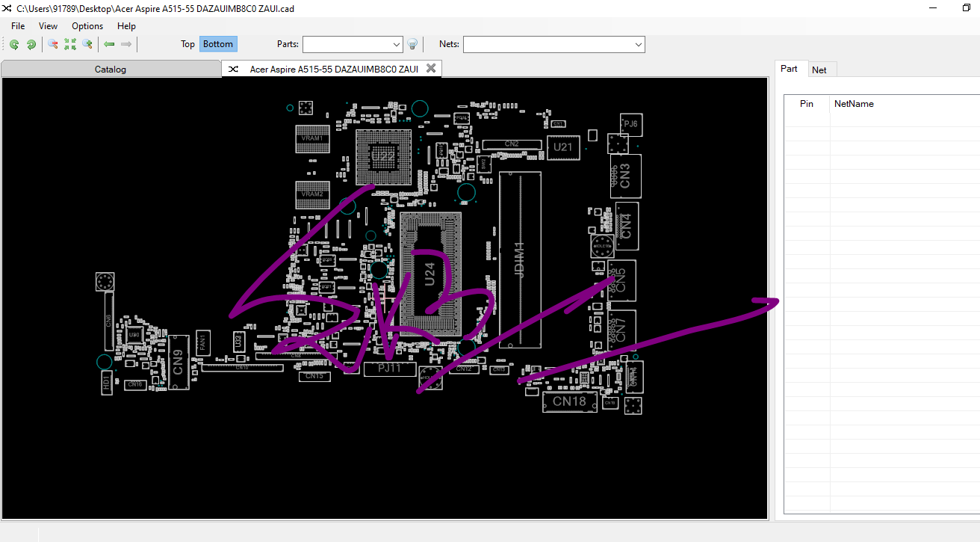Select the CN5 connector on the board
Screen dimensions: 980x542
click(x=621, y=280)
